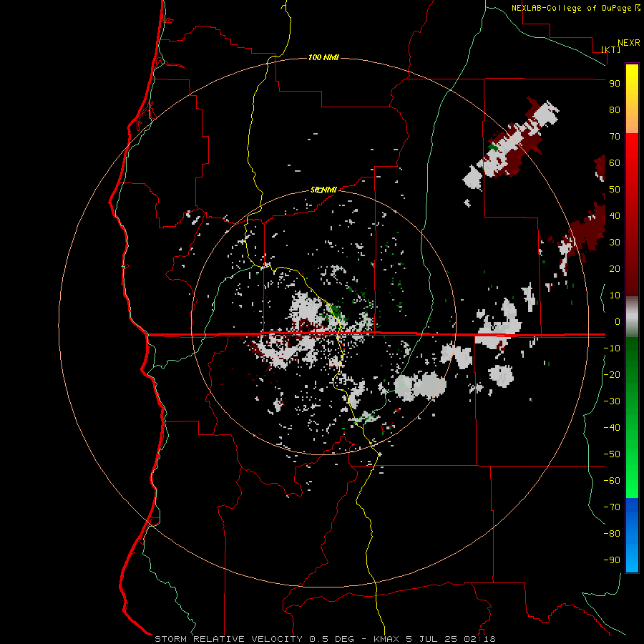This screenshot has width=644, height=644.
Task: Click the -50 value on velocity scale
Action: [612, 454]
